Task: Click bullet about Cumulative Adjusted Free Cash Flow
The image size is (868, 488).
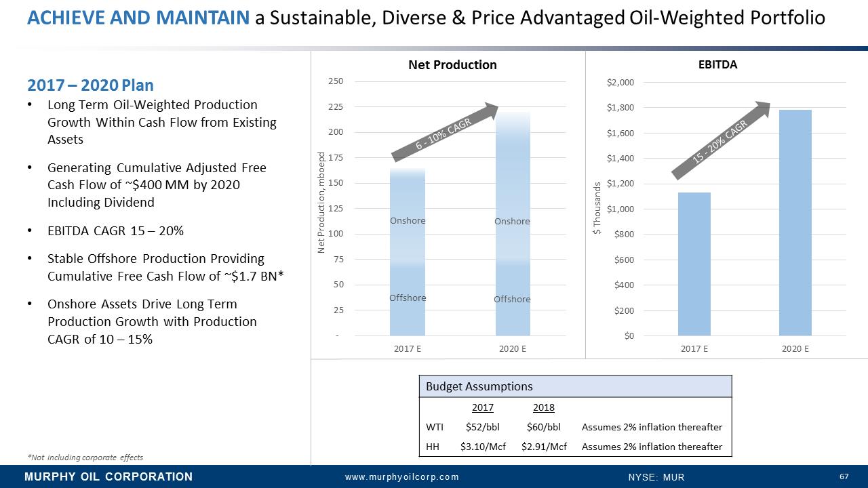Action: click(x=157, y=185)
